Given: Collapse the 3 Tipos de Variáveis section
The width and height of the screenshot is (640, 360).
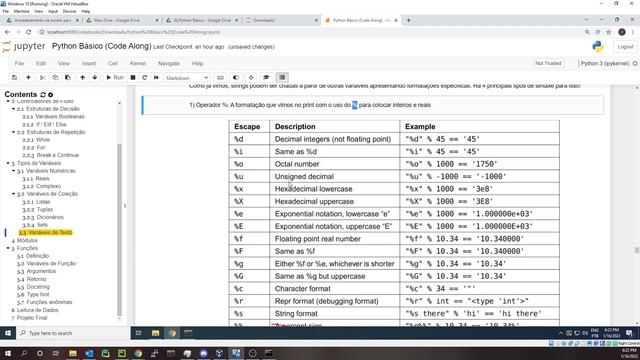Looking at the screenshot, I should click(x=8, y=163).
